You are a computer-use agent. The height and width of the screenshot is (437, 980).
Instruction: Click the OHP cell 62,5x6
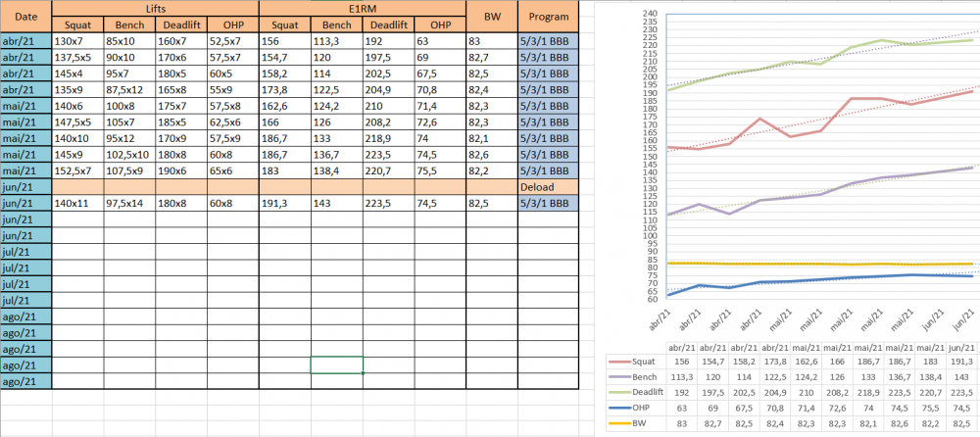pos(233,121)
